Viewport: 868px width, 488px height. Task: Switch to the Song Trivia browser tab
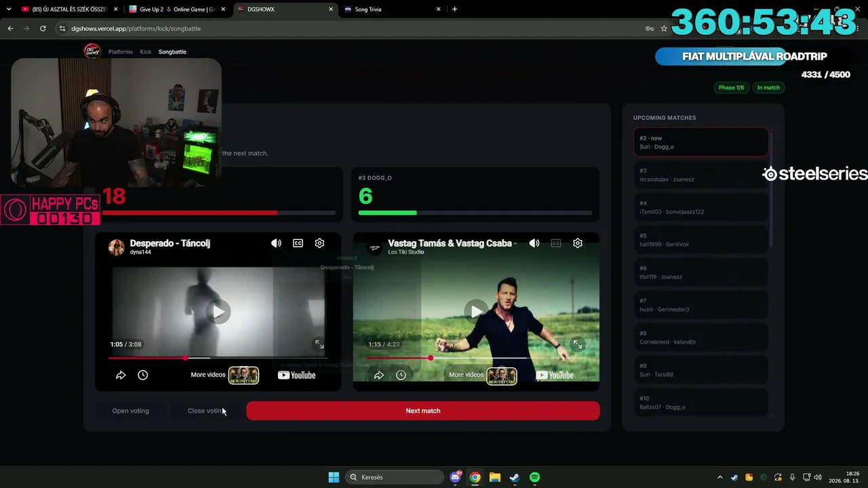click(x=392, y=9)
